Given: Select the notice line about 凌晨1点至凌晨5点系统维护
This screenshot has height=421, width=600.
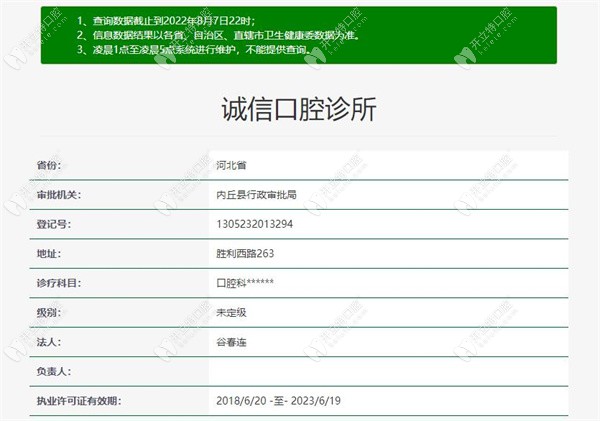Looking at the screenshot, I should pos(193,50).
